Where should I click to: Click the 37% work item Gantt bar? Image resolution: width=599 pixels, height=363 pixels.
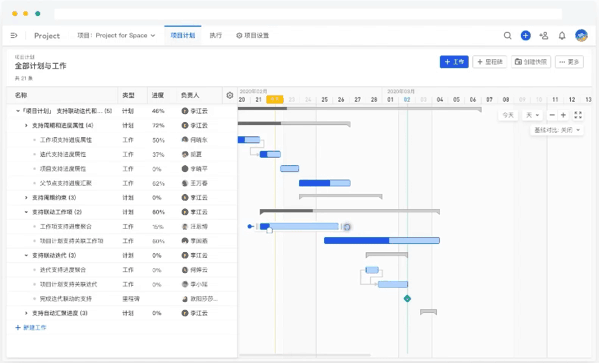[x=270, y=154]
